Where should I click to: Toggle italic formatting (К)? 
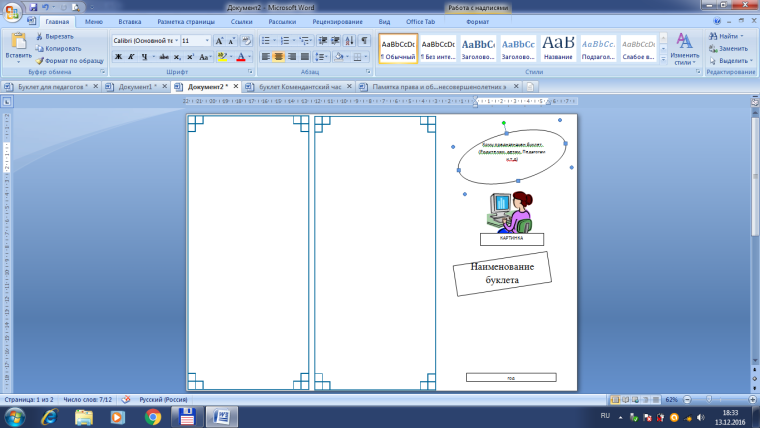pyautogui.click(x=132, y=57)
